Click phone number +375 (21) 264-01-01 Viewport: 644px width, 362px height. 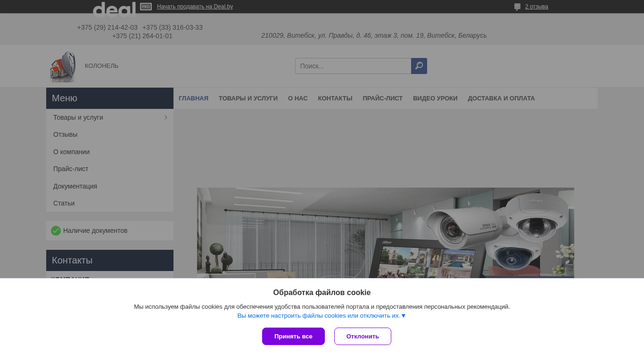point(142,36)
